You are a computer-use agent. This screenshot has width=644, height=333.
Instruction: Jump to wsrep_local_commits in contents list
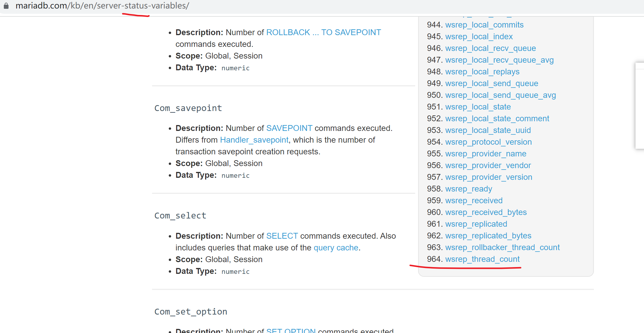(x=484, y=25)
